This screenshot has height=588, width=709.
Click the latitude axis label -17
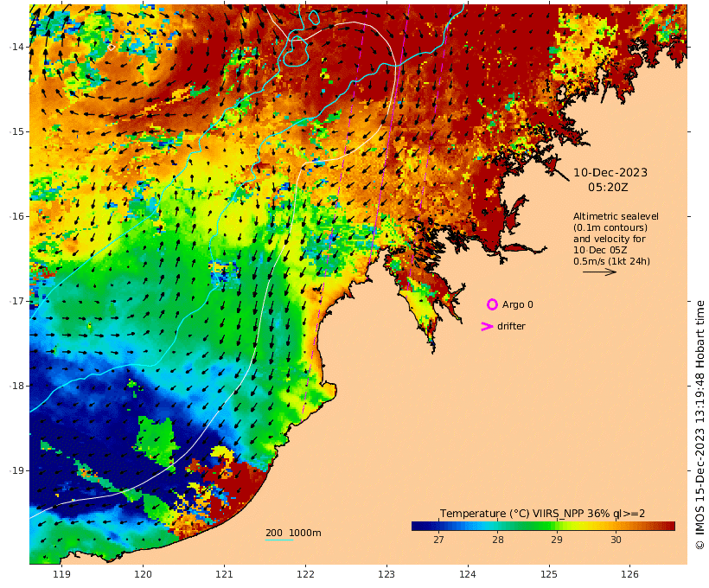point(16,301)
